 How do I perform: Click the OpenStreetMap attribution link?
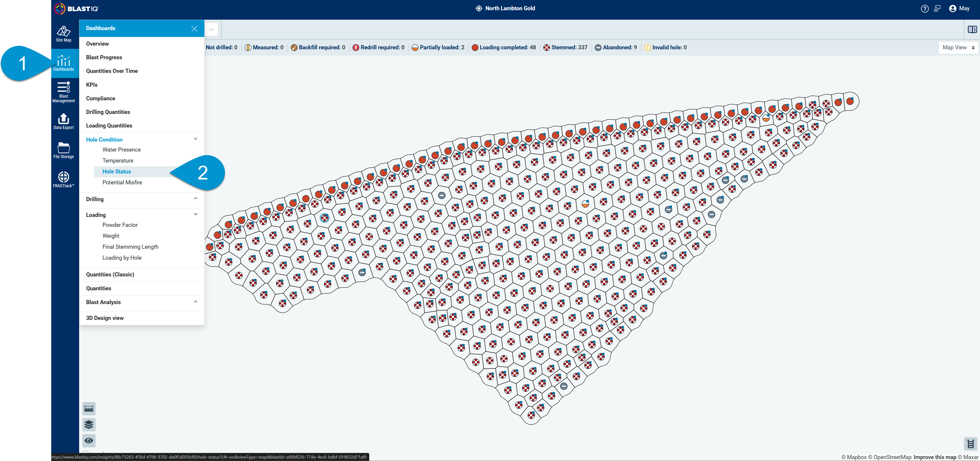890,457
